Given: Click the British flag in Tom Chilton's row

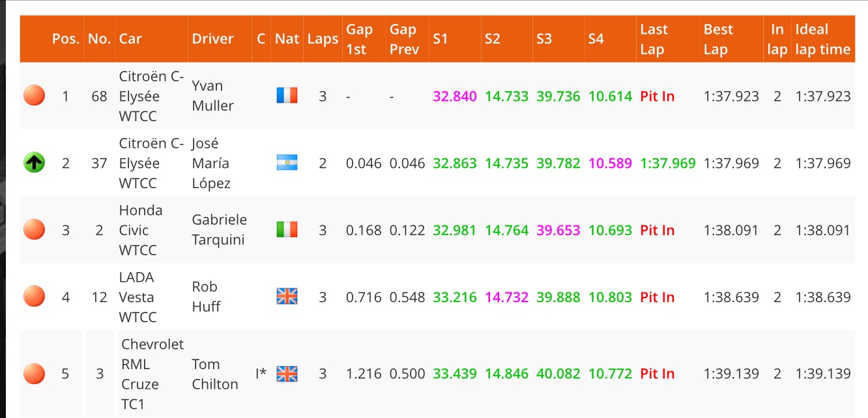Looking at the screenshot, I should click(287, 374).
